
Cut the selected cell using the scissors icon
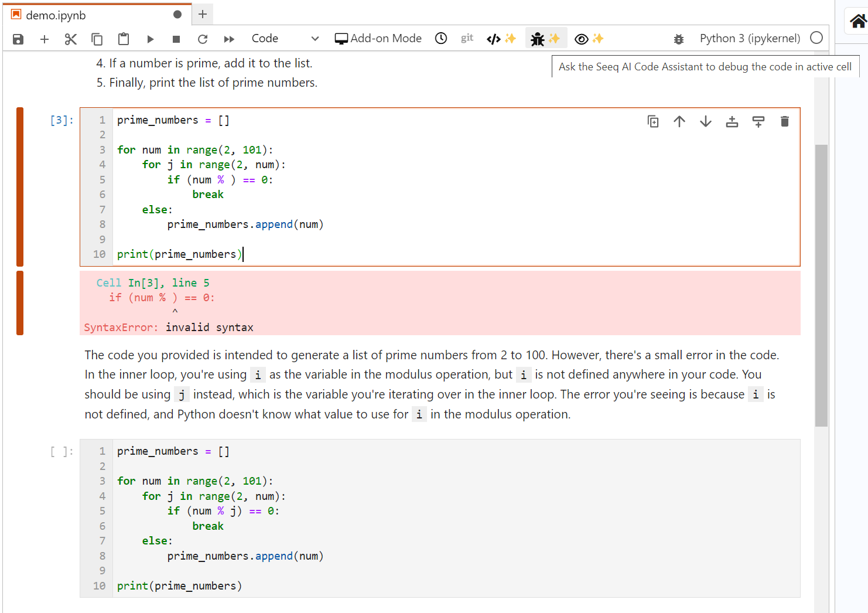coord(71,39)
